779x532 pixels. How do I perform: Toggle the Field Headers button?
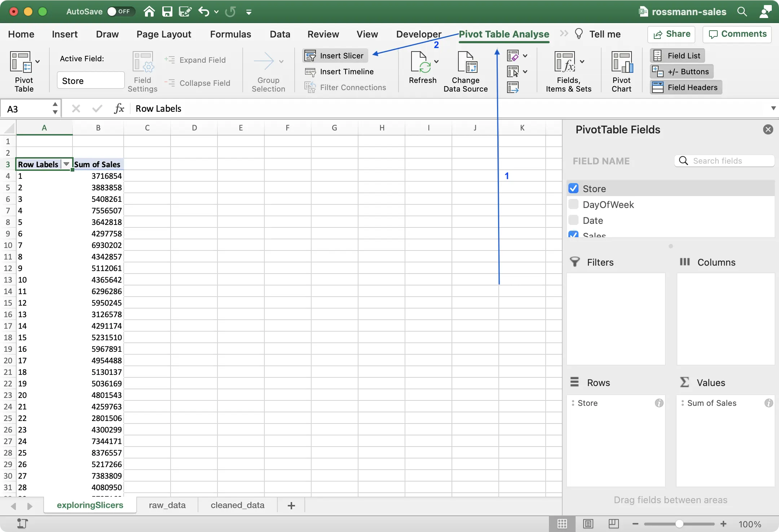686,88
